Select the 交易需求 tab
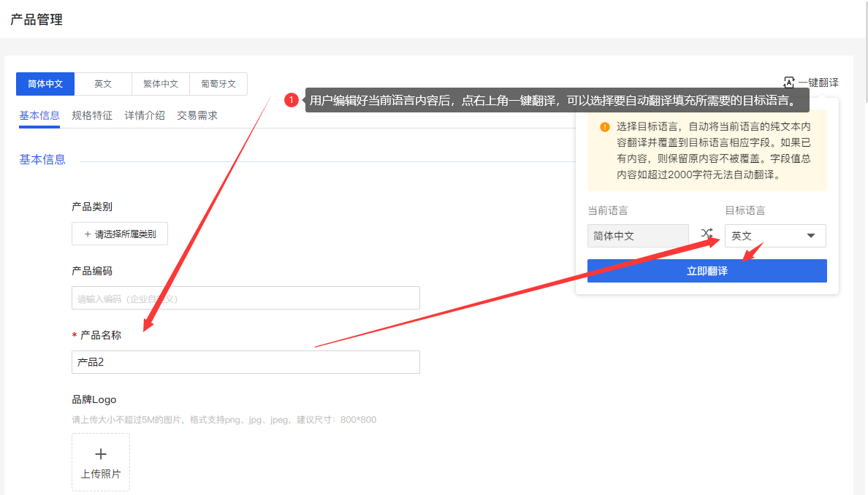Screen dimensions: 868x495 (x=197, y=115)
